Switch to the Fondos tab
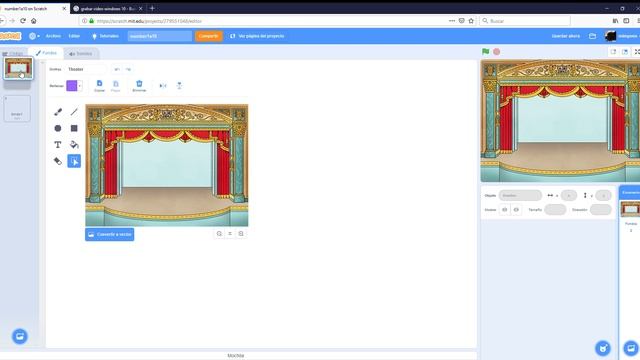 point(46,53)
